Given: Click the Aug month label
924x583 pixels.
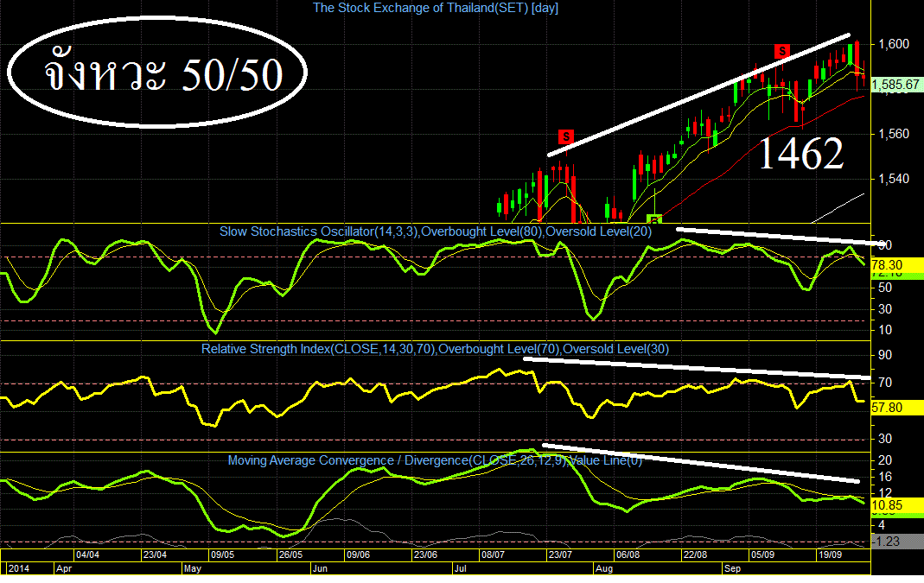Looking at the screenshot, I should click(604, 568).
